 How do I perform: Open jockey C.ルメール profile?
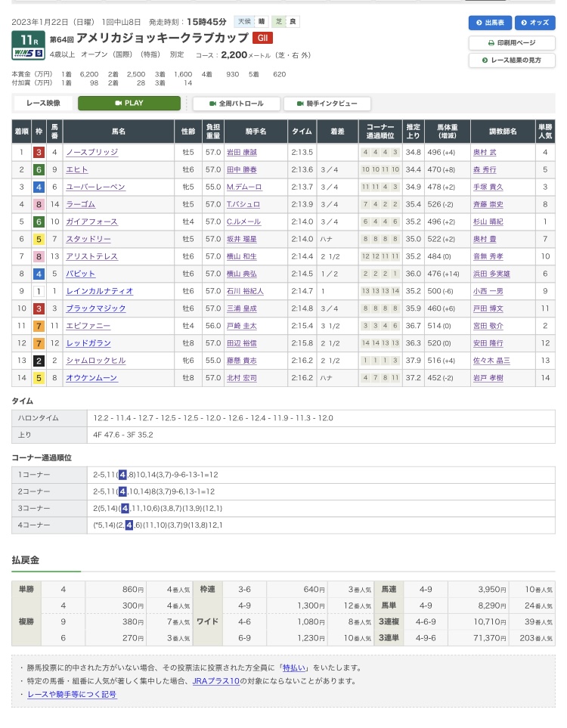243,222
